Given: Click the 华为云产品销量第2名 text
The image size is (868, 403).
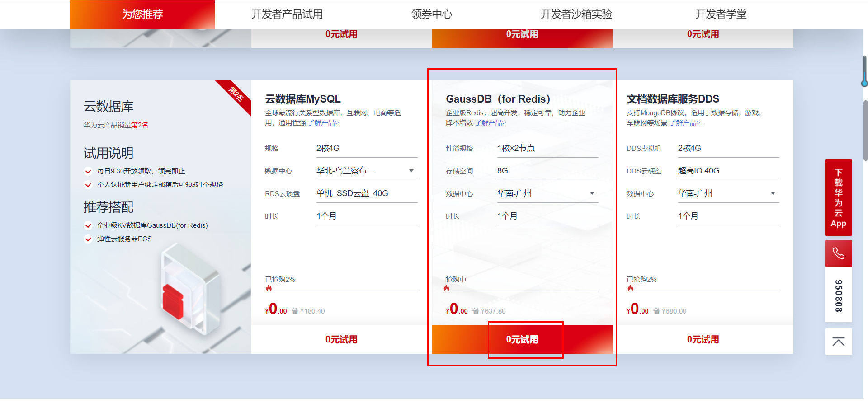Looking at the screenshot, I should [116, 125].
